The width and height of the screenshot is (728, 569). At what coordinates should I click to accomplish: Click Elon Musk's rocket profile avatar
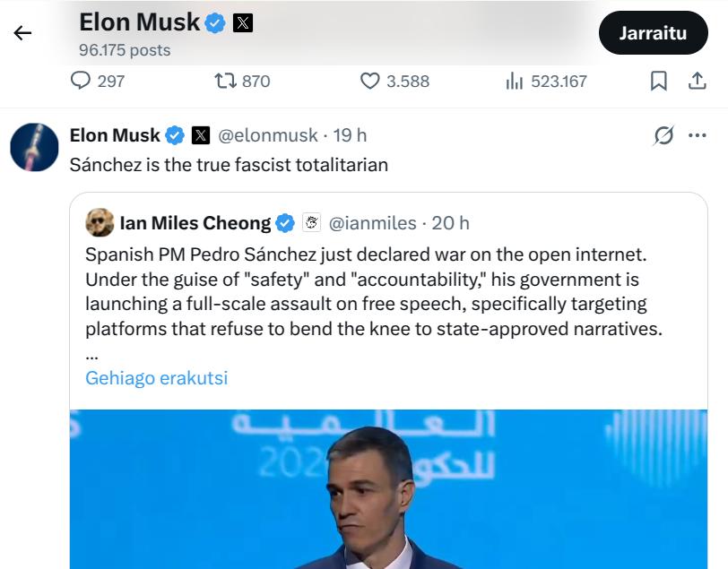[x=34, y=147]
